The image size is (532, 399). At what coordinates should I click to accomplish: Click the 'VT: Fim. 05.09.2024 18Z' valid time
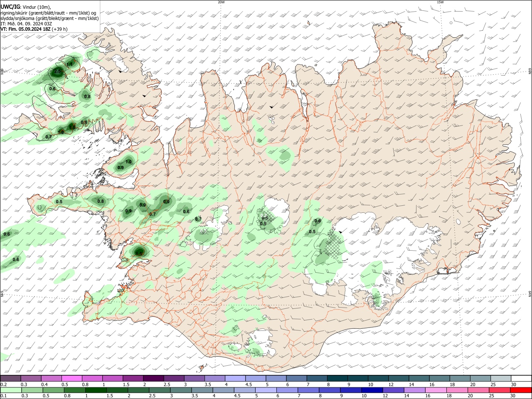click(x=26, y=29)
